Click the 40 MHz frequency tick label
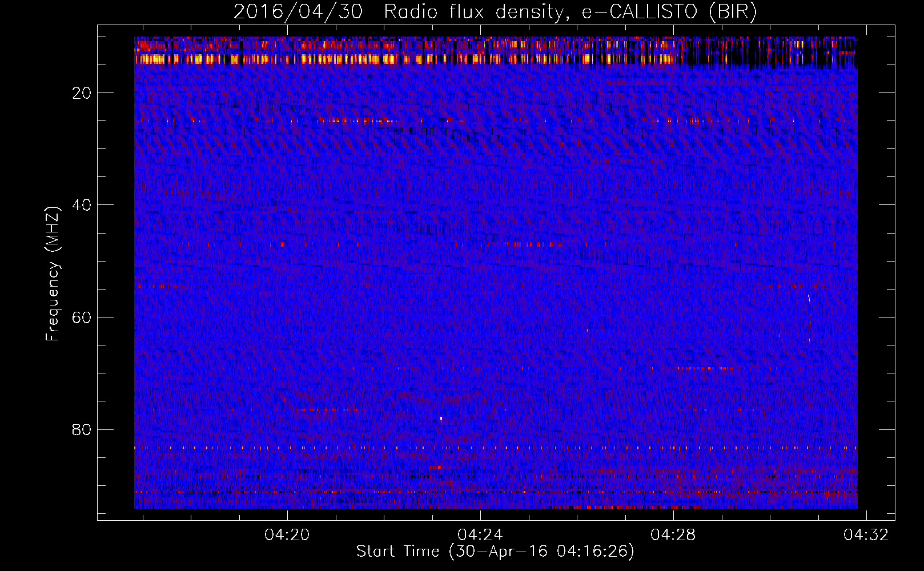 click(82, 205)
